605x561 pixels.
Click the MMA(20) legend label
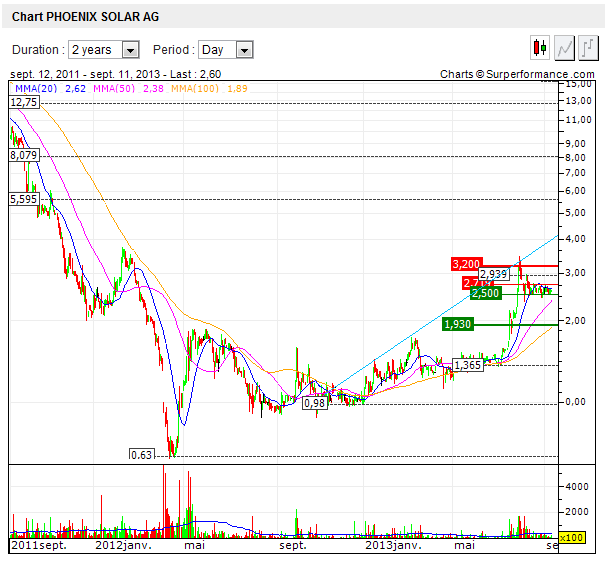point(36,88)
